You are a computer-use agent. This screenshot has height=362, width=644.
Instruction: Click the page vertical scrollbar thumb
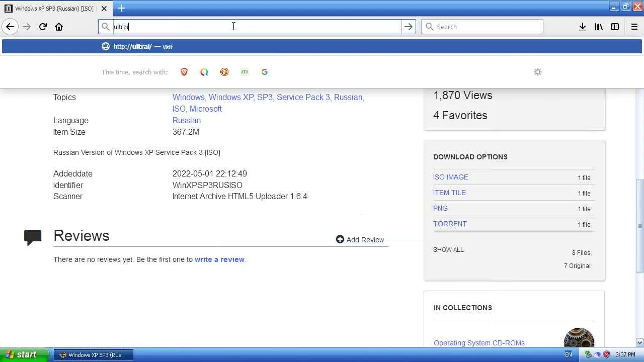(x=639, y=226)
